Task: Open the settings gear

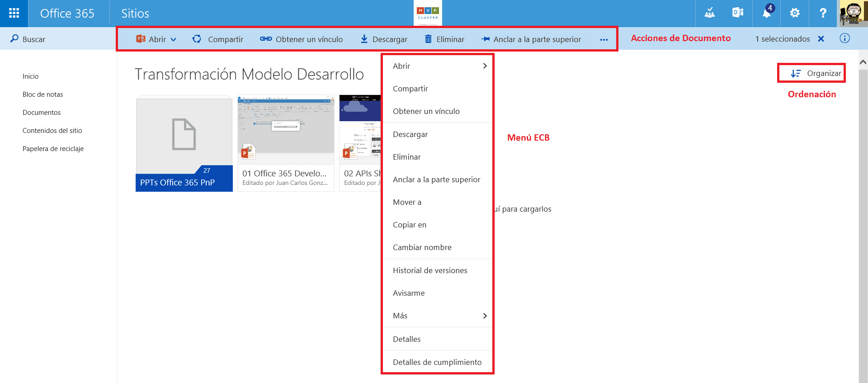Action: tap(795, 13)
